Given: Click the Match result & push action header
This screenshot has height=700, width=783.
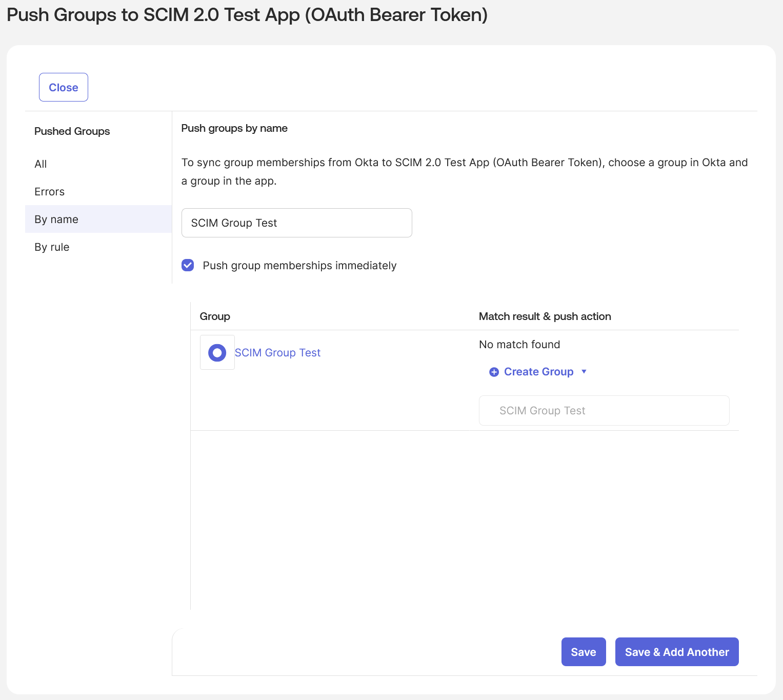Looking at the screenshot, I should pos(545,316).
